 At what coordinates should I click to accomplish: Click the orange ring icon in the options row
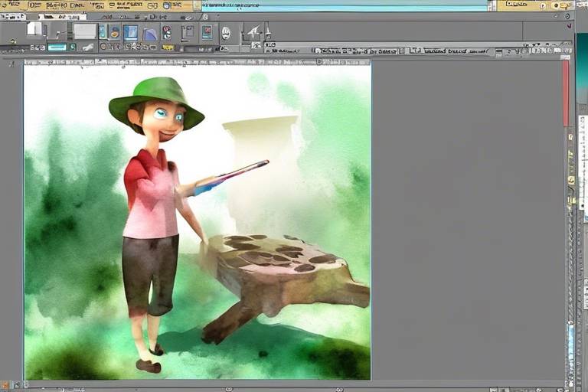point(103,47)
